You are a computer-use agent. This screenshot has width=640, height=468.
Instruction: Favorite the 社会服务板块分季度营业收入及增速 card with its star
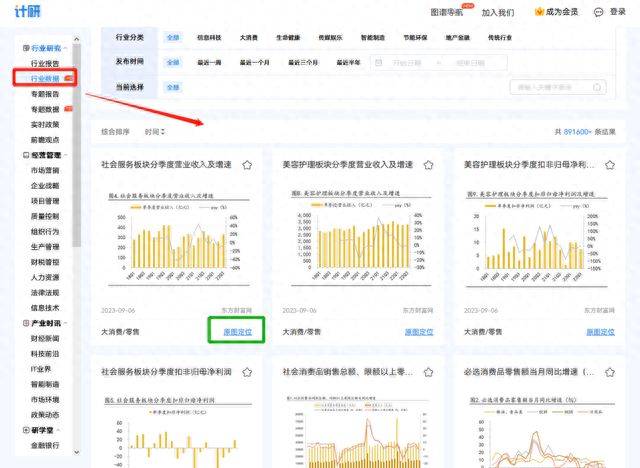point(247,165)
